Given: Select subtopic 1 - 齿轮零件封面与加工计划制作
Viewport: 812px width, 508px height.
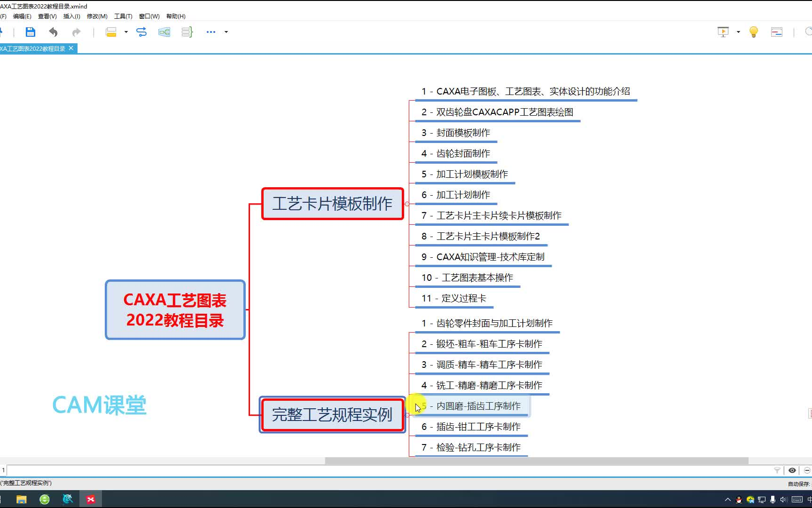Looking at the screenshot, I should [x=487, y=324].
